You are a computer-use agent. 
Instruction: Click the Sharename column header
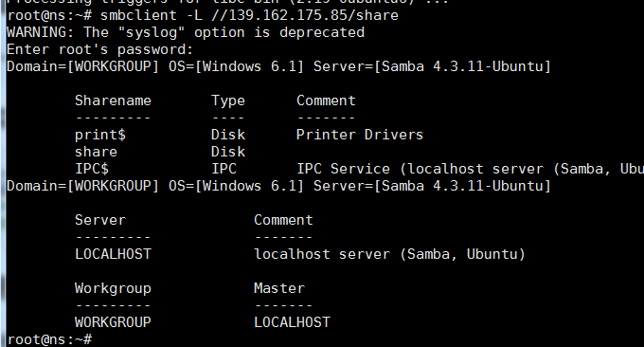tap(113, 100)
